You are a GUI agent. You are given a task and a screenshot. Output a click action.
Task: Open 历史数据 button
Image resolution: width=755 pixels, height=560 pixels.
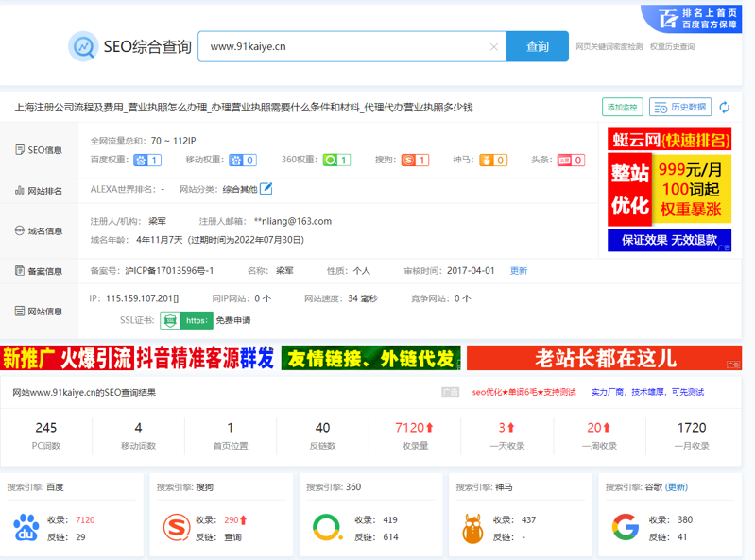pyautogui.click(x=680, y=107)
